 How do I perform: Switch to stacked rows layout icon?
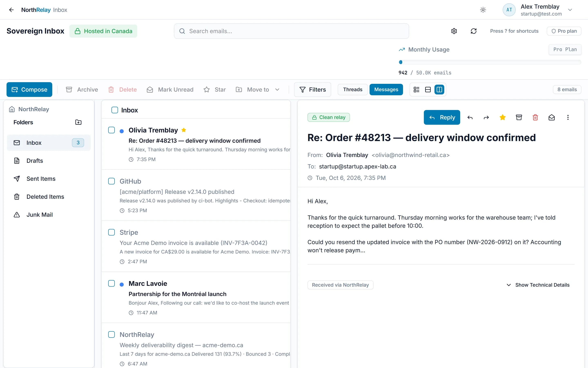pos(428,90)
